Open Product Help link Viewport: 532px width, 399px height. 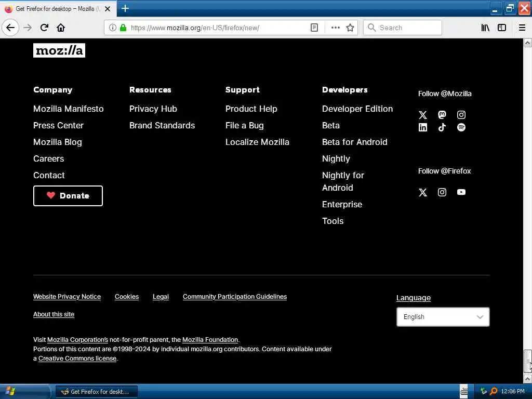point(251,109)
